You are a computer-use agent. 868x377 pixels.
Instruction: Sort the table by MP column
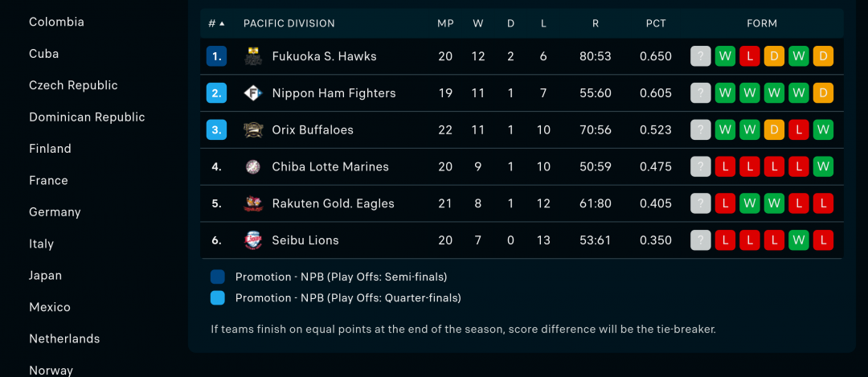445,24
